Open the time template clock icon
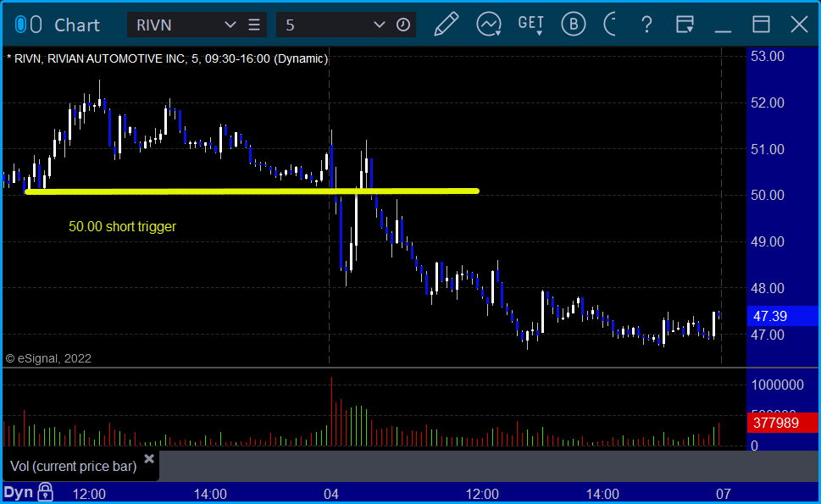 pos(402,25)
